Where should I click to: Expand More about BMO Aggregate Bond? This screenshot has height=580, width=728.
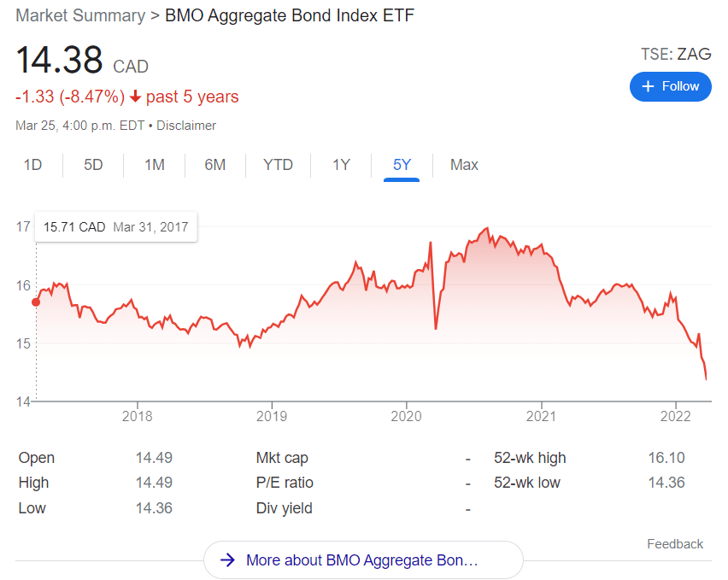[362, 560]
